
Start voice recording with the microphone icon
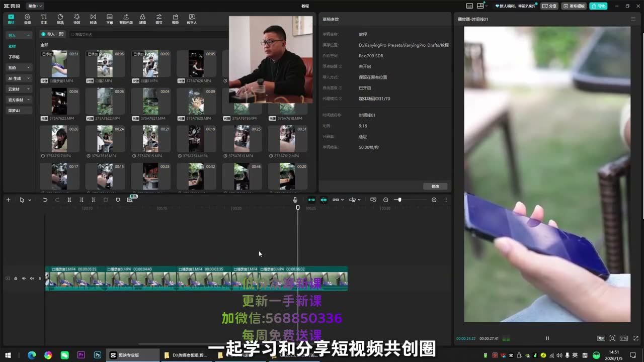click(295, 200)
